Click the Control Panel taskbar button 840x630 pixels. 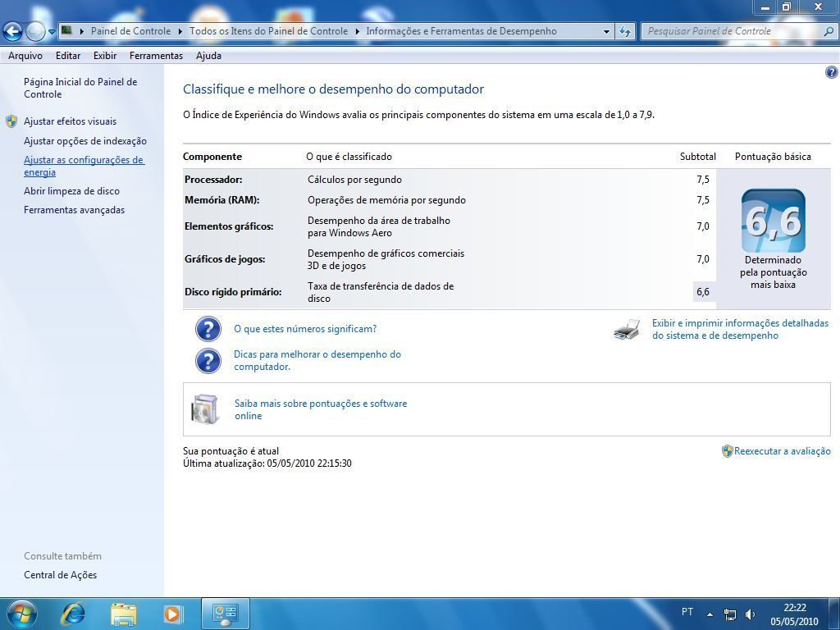[225, 614]
